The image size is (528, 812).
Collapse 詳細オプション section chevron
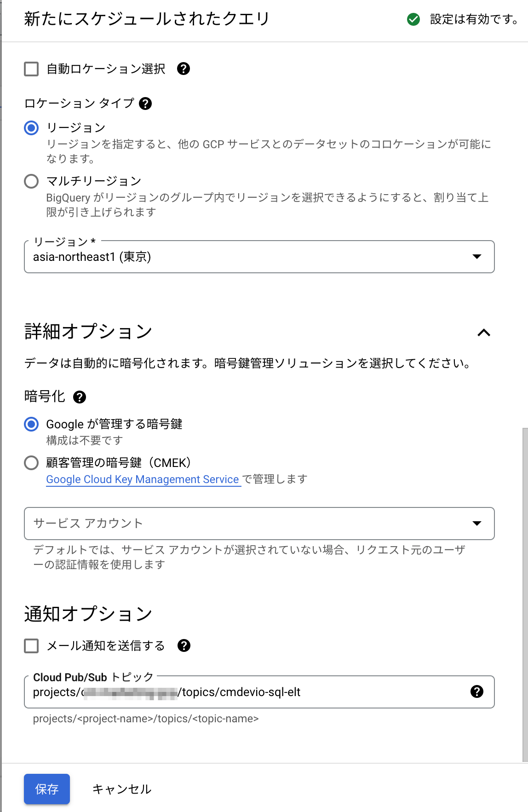click(x=484, y=332)
